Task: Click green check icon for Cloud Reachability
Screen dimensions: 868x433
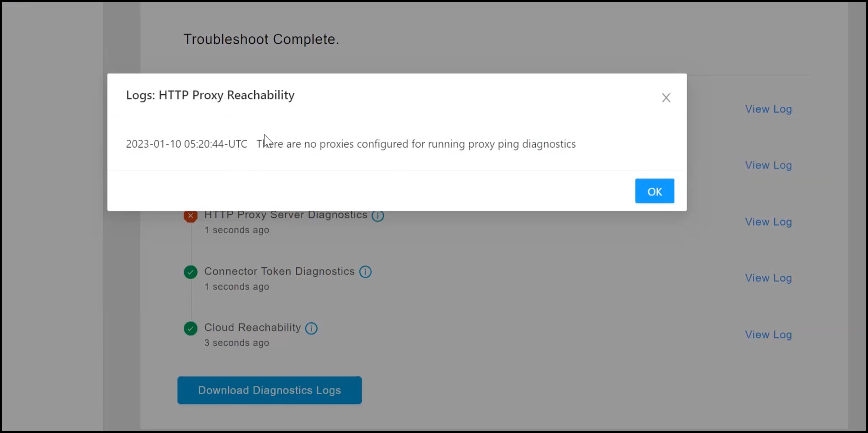Action: tap(191, 328)
